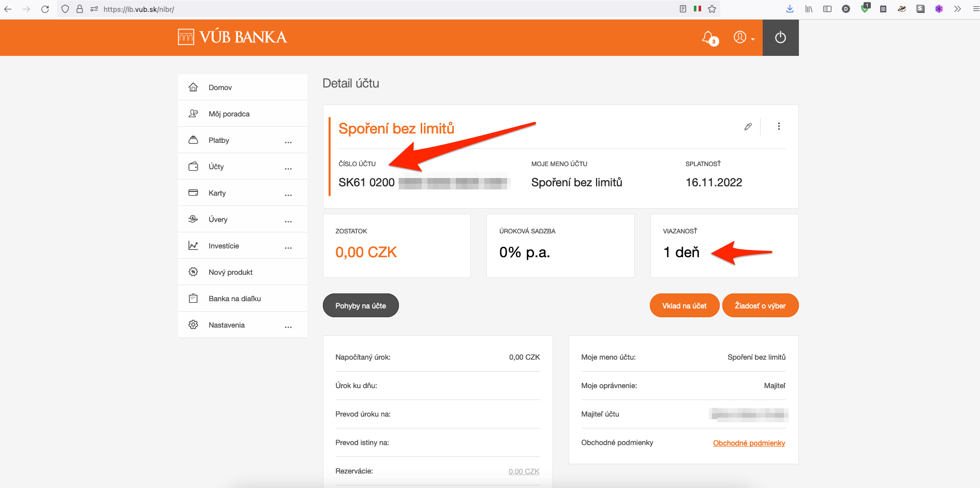Click the Karty card icon
Screen dimensions: 980x488
[193, 193]
